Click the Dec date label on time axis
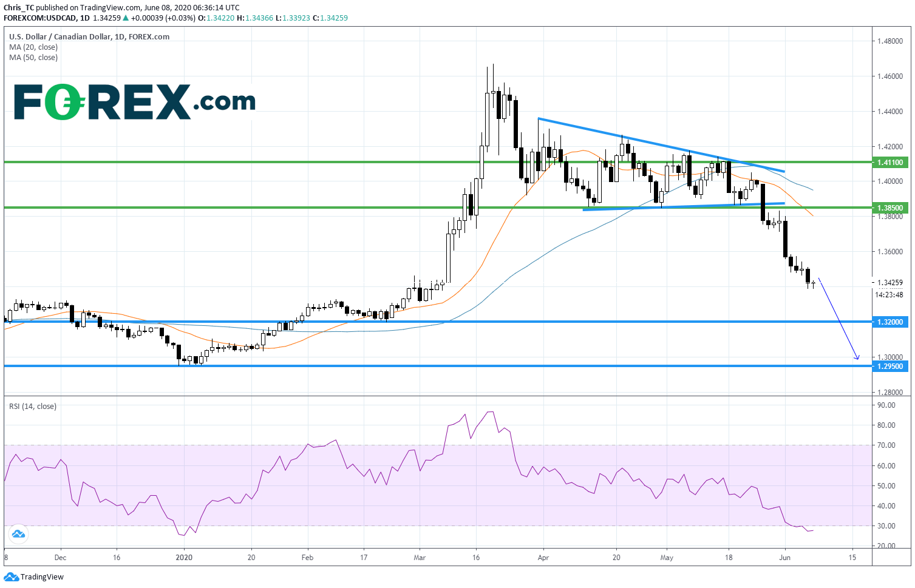 (60, 557)
